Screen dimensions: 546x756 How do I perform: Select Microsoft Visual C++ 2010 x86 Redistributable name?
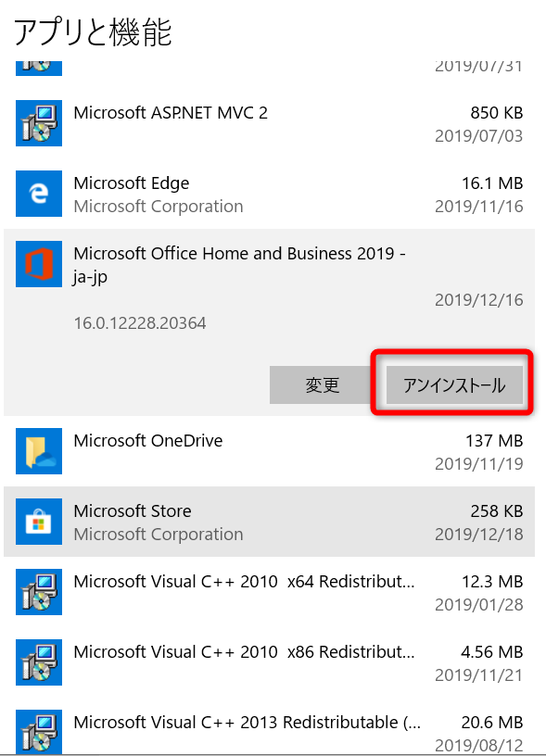pyautogui.click(x=244, y=652)
